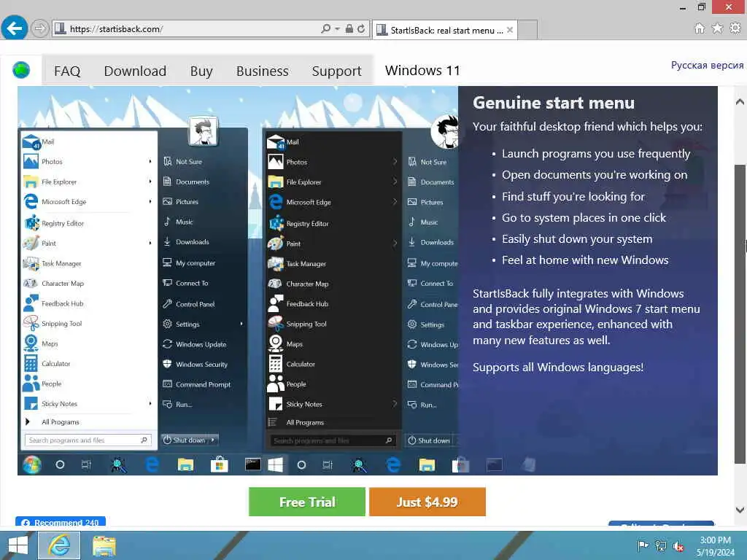Click the Paint icon in dark start menu

pos(276,244)
